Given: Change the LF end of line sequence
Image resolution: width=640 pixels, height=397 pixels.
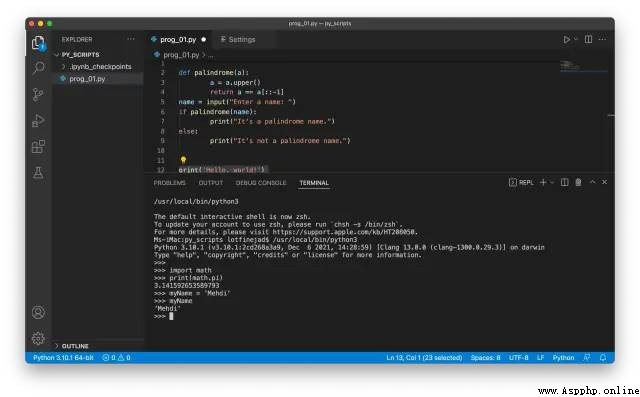Looking at the screenshot, I should pyautogui.click(x=540, y=358).
